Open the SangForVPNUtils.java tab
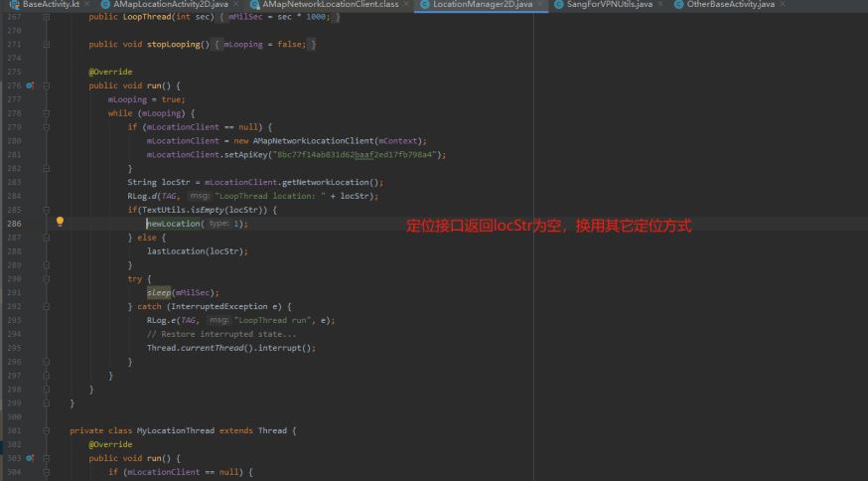 [x=609, y=5]
